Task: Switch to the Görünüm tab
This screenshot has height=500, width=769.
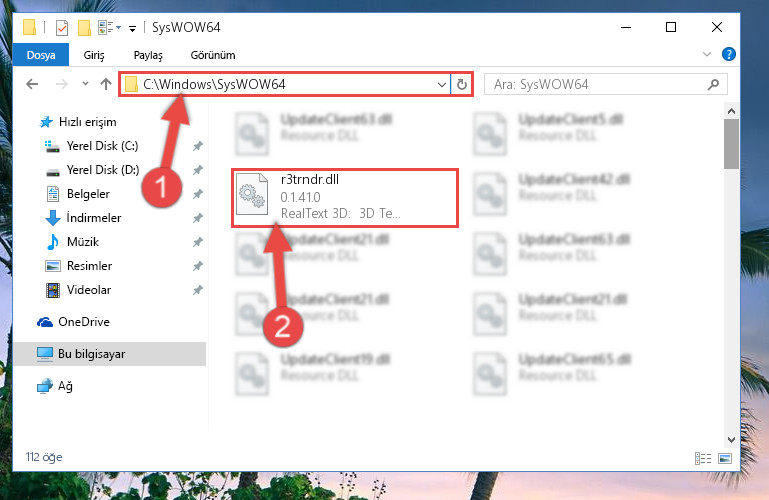Action: [x=213, y=55]
